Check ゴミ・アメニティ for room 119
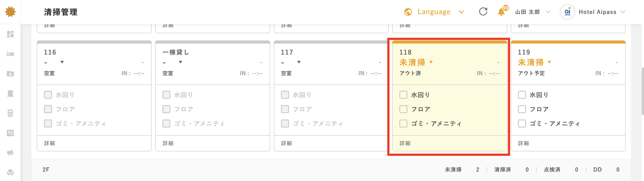 pyautogui.click(x=522, y=124)
